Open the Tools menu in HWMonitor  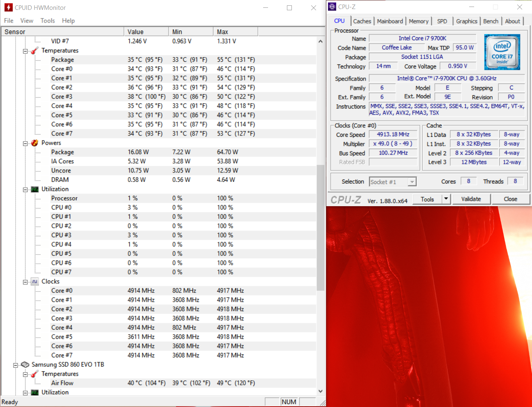tap(48, 21)
